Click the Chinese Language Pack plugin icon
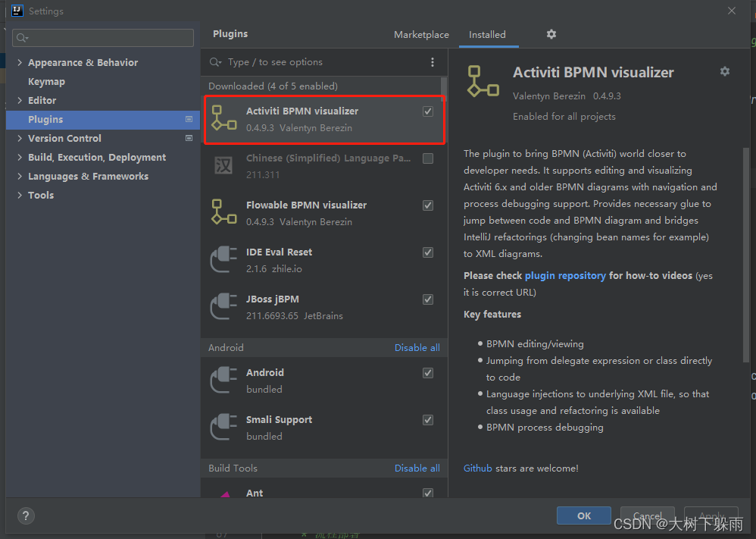The height and width of the screenshot is (539, 756). [x=223, y=165]
